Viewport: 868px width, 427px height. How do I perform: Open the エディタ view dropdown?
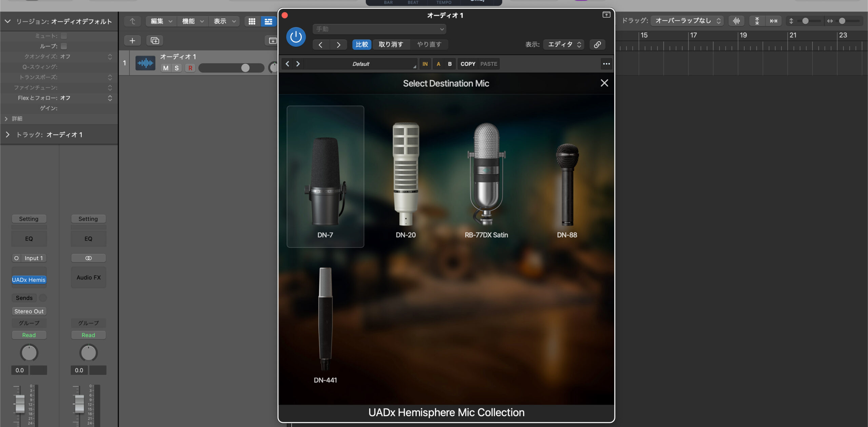pos(564,44)
